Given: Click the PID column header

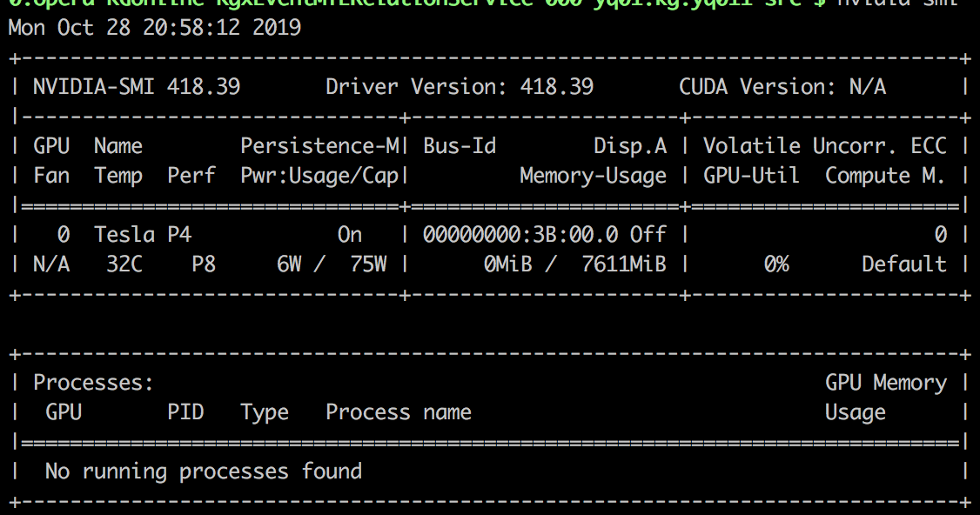Looking at the screenshot, I should pos(185,411).
